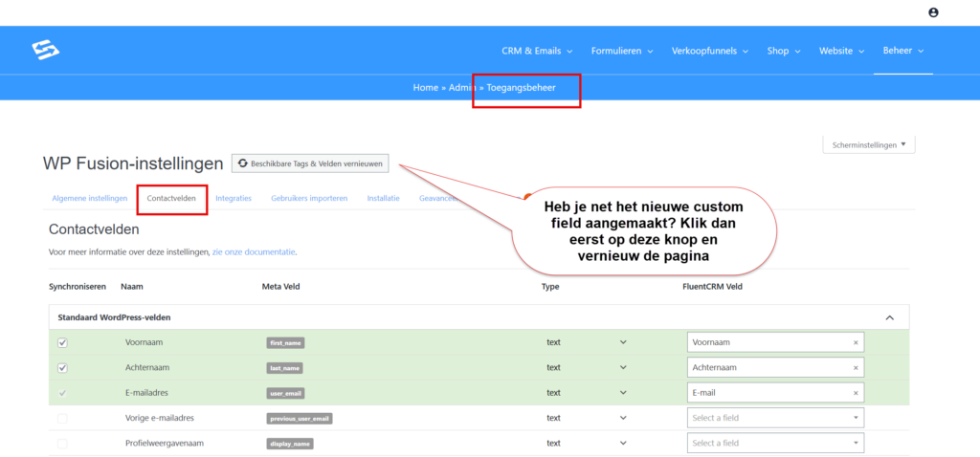
Task: Click Voornaam FluentCRM field box
Action: pos(775,342)
